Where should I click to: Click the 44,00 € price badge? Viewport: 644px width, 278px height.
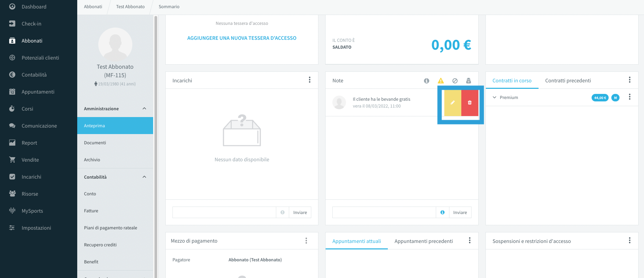pyautogui.click(x=600, y=98)
